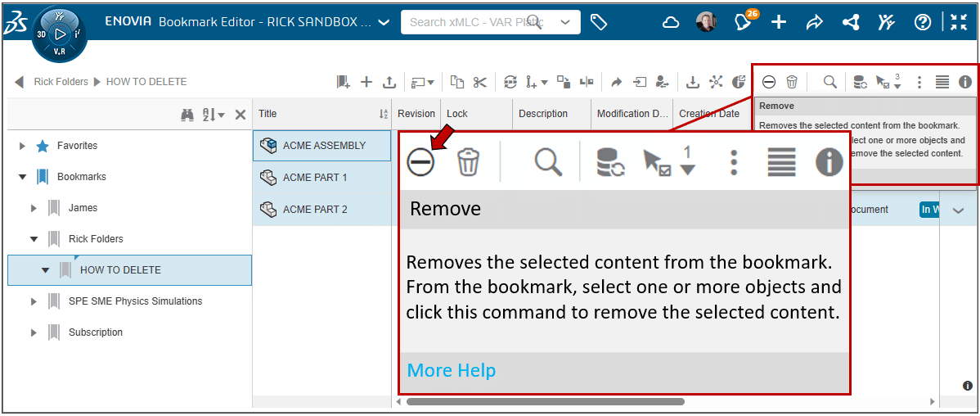Screen dimensions: 980x416
Task: Click the Remove circle-minus icon
Action: [769, 82]
